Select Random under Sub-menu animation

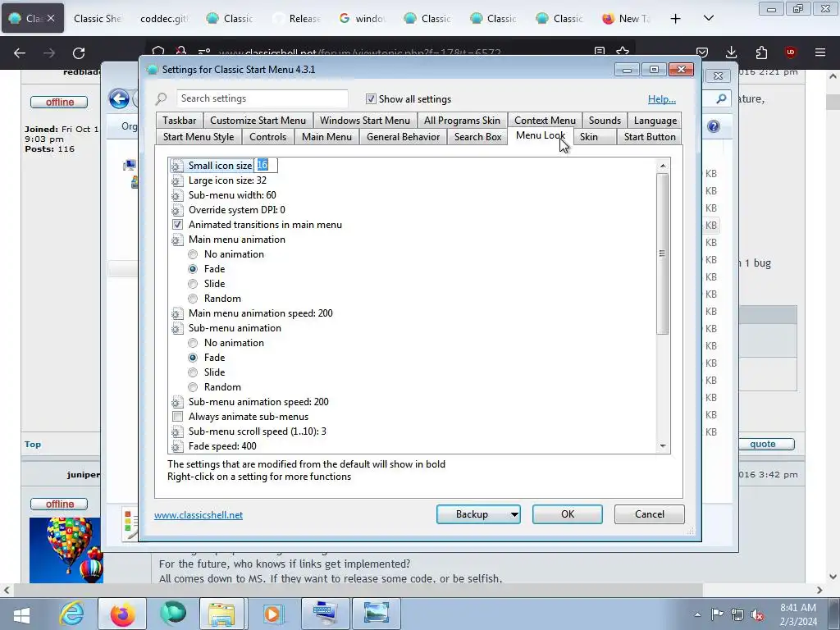193,387
